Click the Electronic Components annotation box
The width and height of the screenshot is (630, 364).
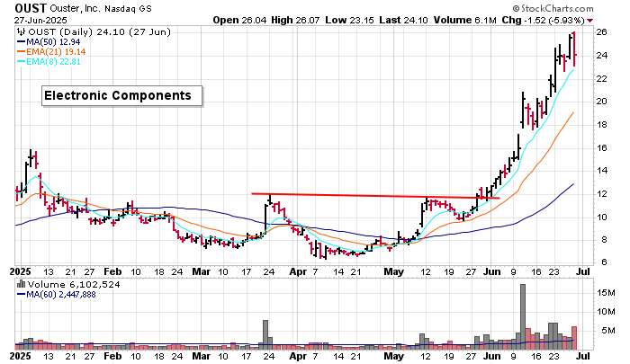click(x=121, y=96)
